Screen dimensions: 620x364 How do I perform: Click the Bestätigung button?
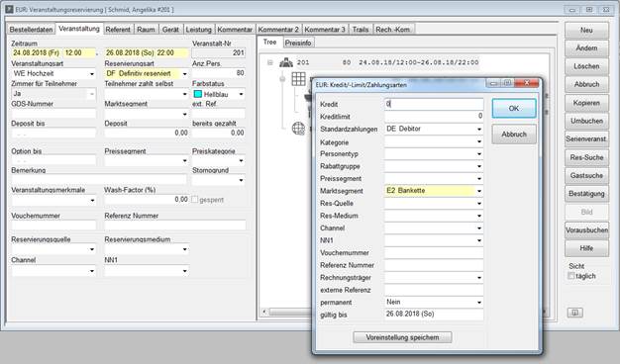586,194
